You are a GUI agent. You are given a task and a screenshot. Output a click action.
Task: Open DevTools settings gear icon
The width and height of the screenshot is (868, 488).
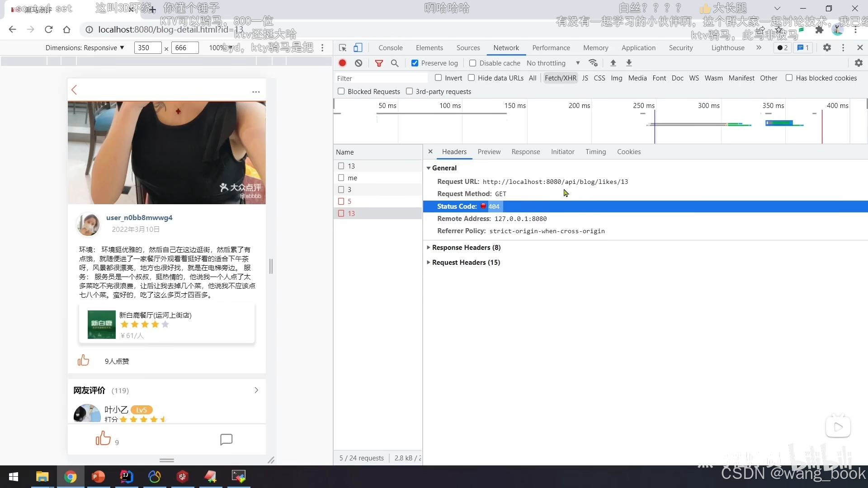(827, 48)
